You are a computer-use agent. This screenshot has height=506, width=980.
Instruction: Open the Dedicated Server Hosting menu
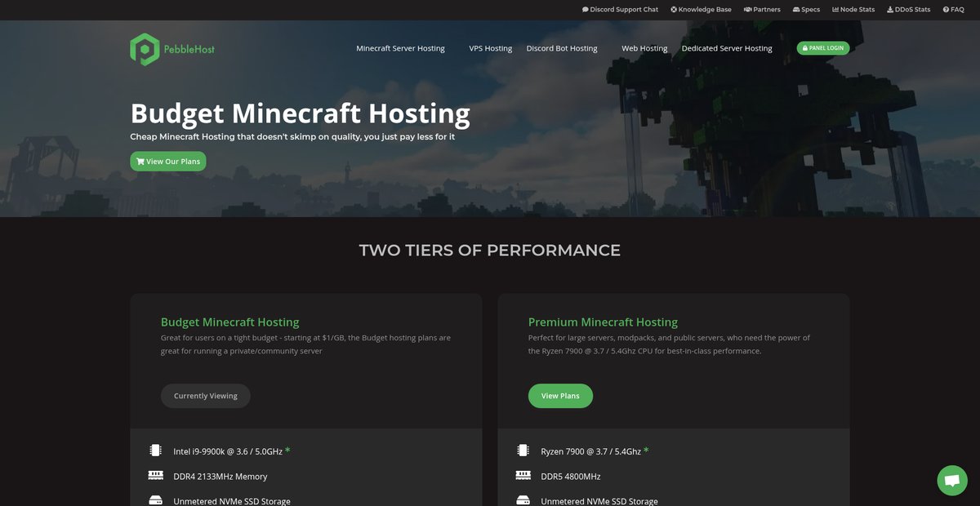(727, 48)
